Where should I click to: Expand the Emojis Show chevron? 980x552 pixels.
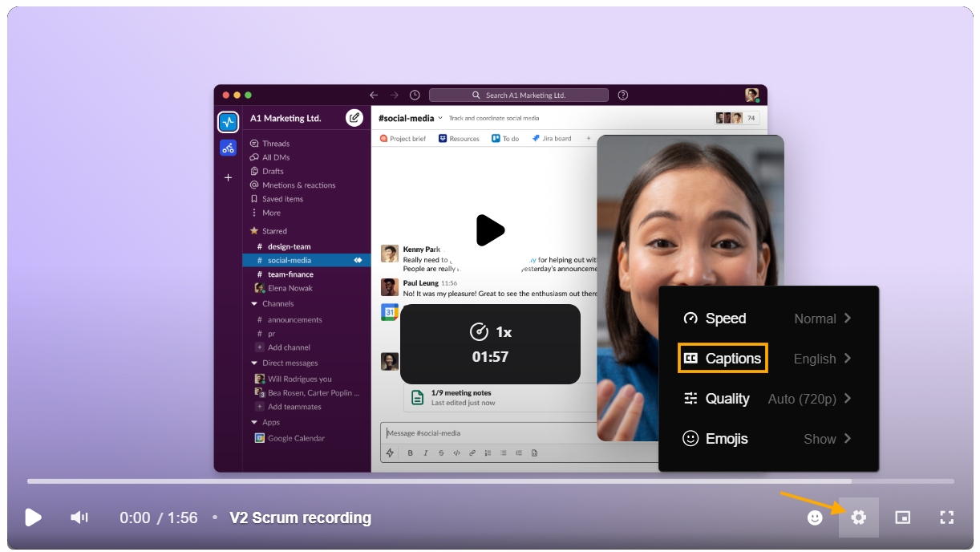click(x=848, y=439)
